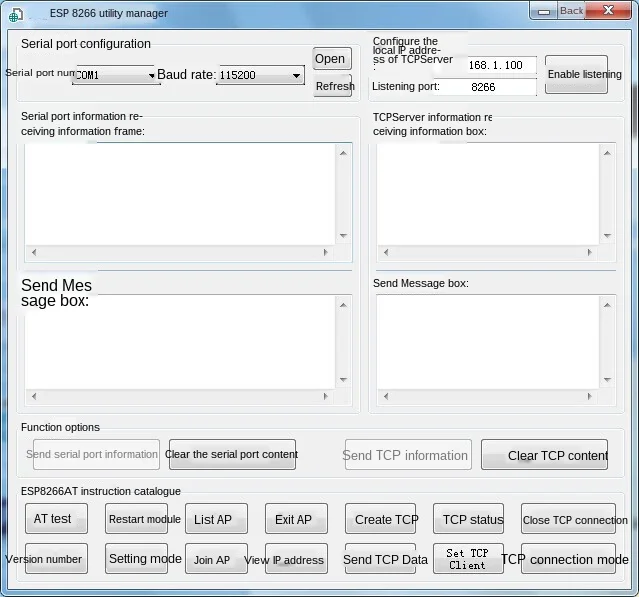This screenshot has height=597, width=639.
Task: Click Clear TCP content button
Action: point(544,454)
